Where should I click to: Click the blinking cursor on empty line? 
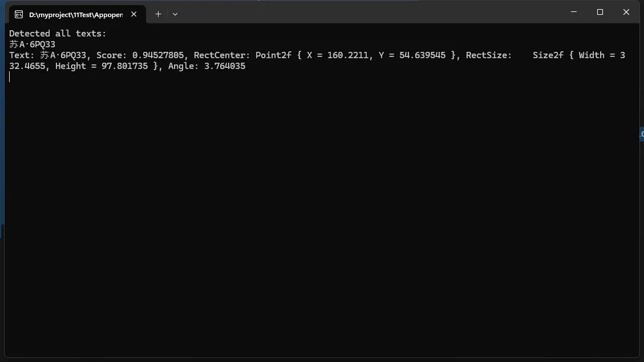[x=10, y=77]
